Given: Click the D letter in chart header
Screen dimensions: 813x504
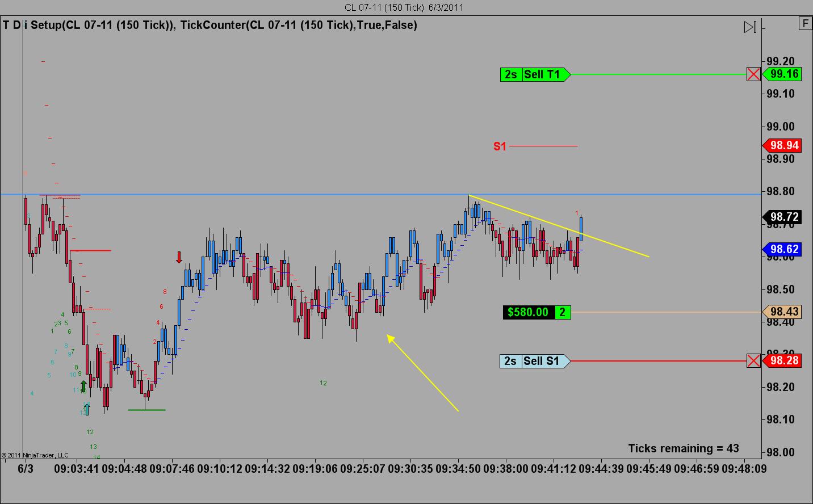Looking at the screenshot, I should [x=16, y=25].
